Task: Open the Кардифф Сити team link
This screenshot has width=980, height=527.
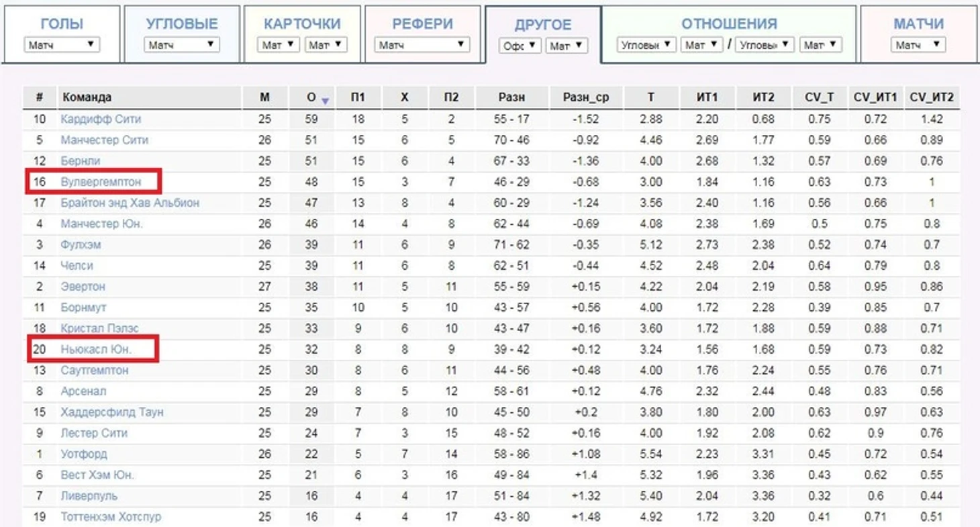Action: coord(101,119)
